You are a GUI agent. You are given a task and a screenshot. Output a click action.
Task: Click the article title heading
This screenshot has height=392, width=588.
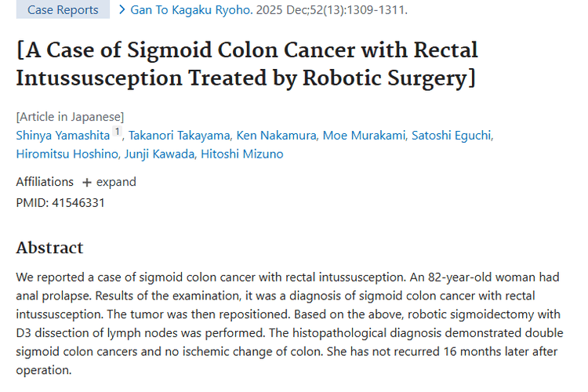click(x=246, y=64)
